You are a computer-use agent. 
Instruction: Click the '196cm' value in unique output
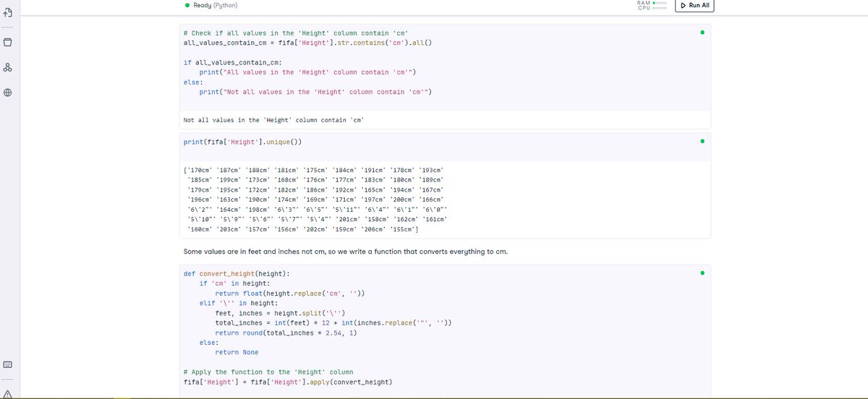(201, 199)
